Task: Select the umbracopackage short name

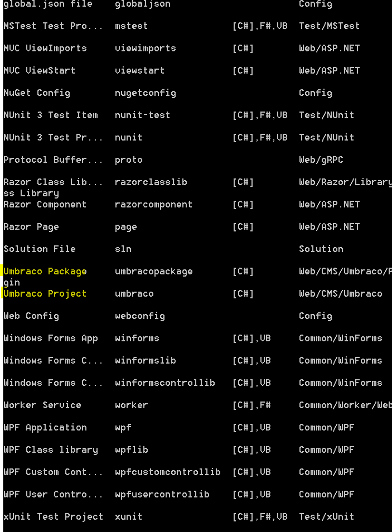Action: coord(154,272)
